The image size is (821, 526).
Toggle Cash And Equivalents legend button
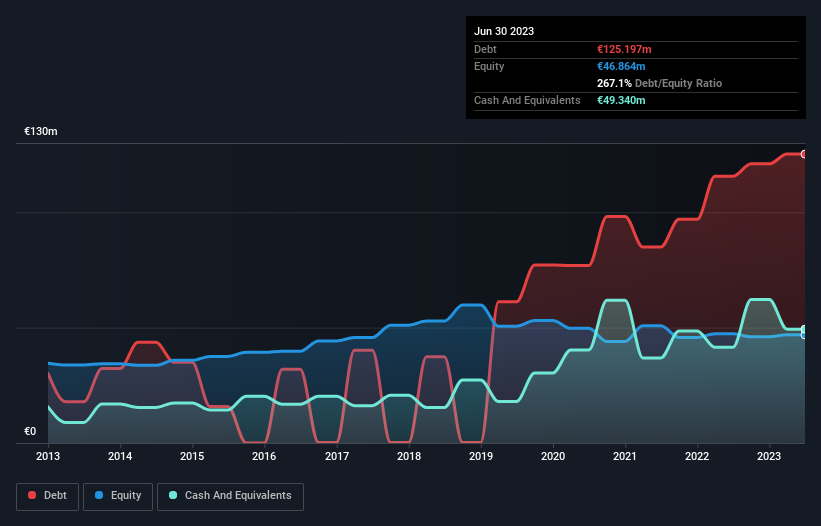230,496
